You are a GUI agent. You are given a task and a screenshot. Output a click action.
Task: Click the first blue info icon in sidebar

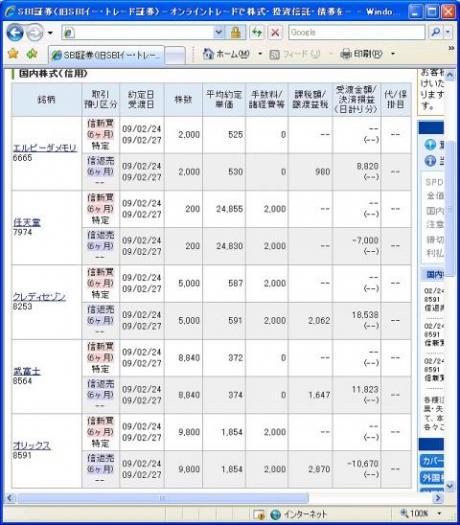click(x=430, y=145)
